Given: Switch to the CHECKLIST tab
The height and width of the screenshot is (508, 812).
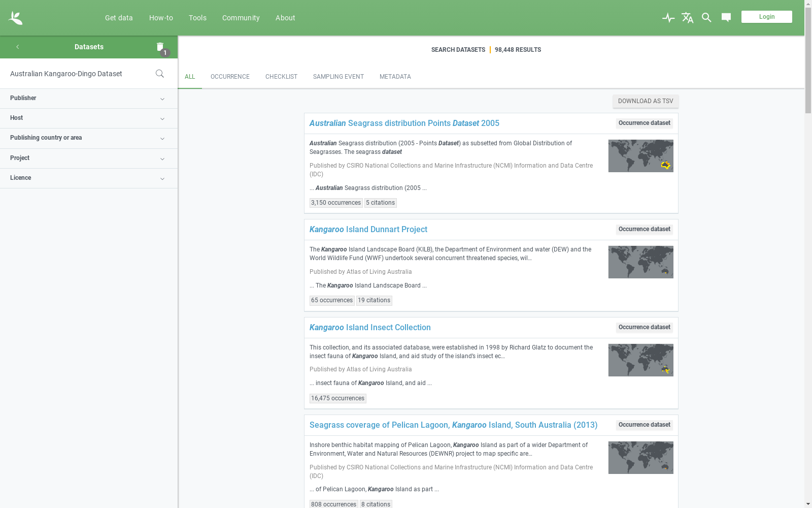Looking at the screenshot, I should coord(281,77).
